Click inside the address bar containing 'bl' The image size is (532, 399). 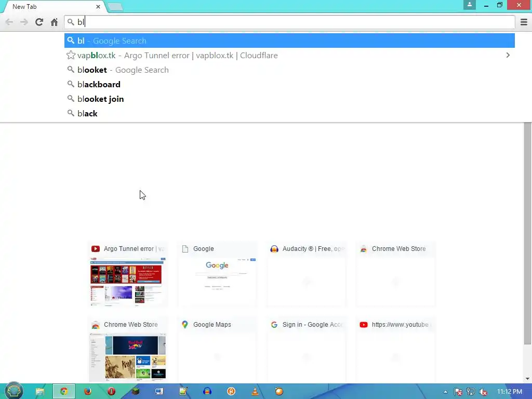[x=289, y=22]
